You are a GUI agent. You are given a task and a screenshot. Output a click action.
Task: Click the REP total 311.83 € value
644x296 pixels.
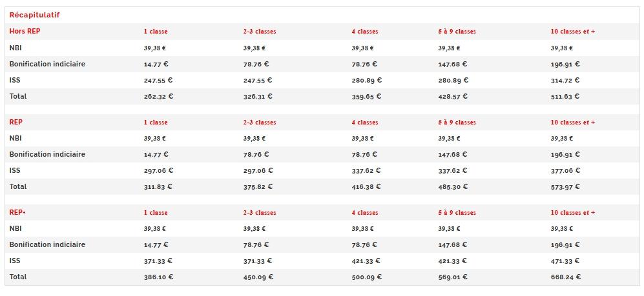click(158, 186)
